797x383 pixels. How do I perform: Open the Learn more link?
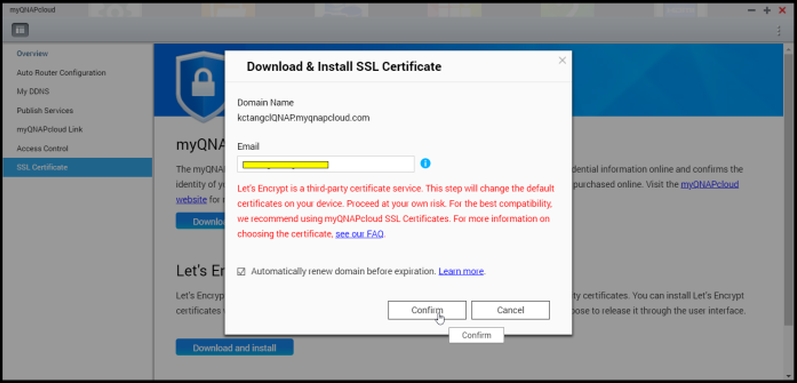[x=461, y=271]
